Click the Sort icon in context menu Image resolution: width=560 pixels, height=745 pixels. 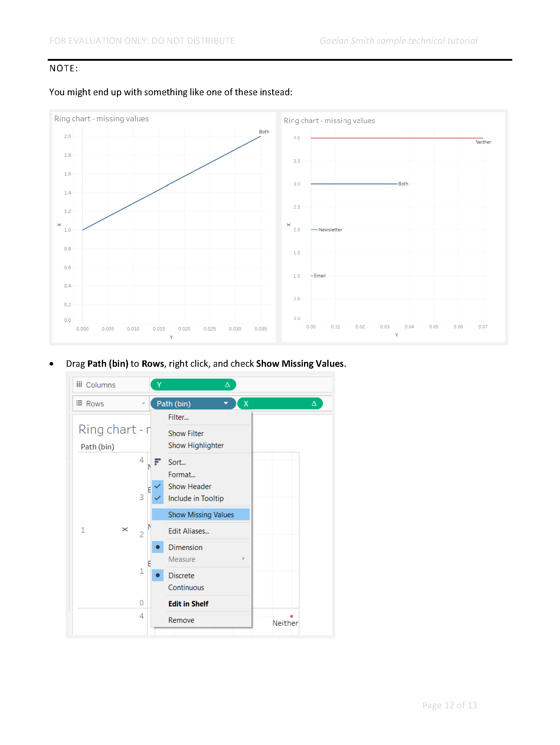(157, 462)
